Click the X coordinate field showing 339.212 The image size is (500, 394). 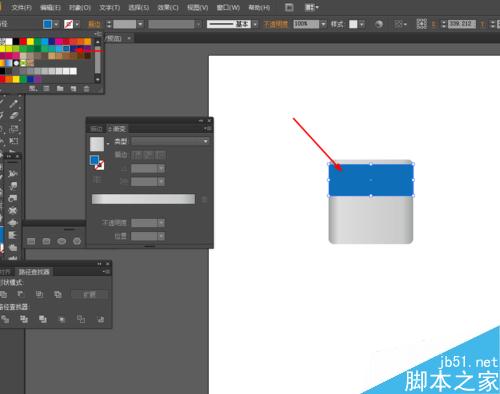[x=462, y=24]
